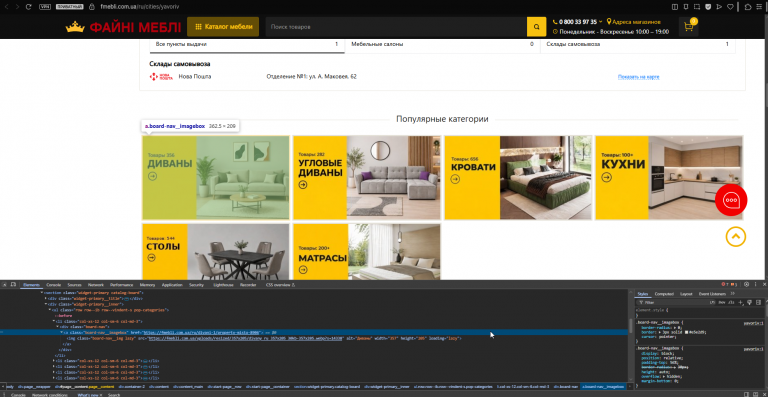Toggle the computed styles sidebar icon

click(x=757, y=303)
